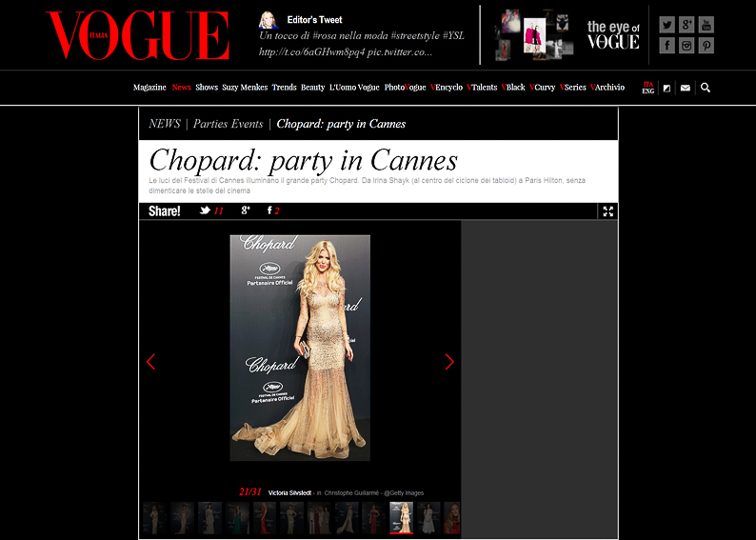Image resolution: width=756 pixels, height=540 pixels.
Task: Go to previous photo with left arrow
Action: coord(150,362)
